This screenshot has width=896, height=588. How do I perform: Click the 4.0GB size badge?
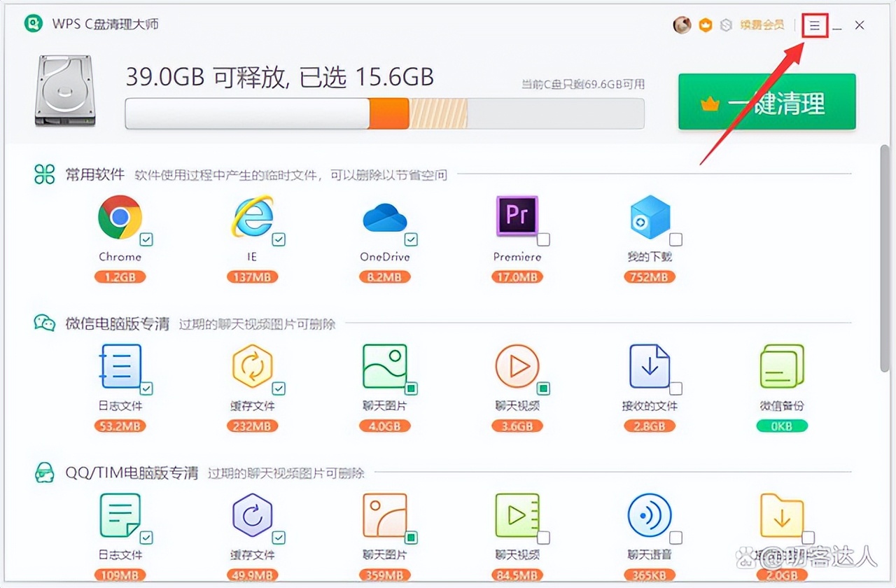pyautogui.click(x=384, y=426)
